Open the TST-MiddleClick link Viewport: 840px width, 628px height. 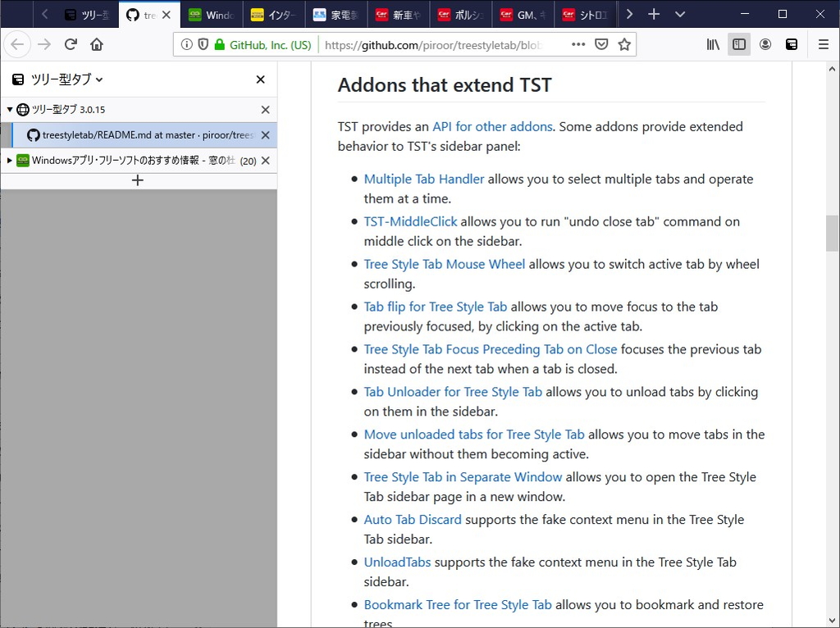click(x=410, y=221)
